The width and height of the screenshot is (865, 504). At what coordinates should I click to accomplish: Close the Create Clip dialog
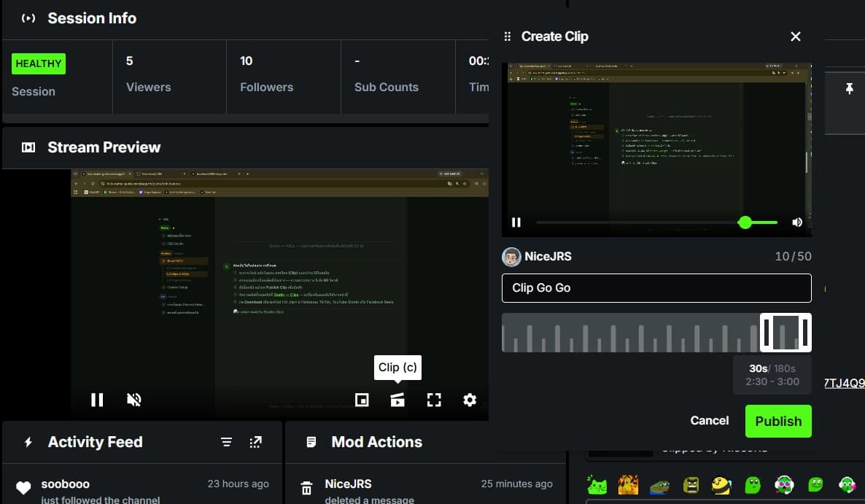click(x=796, y=36)
